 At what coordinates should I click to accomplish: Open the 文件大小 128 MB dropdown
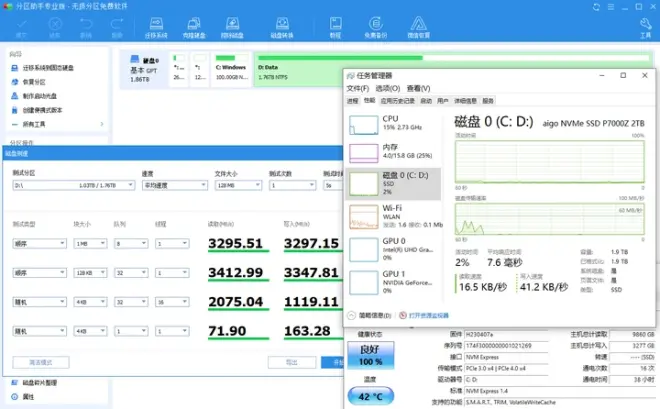click(236, 185)
